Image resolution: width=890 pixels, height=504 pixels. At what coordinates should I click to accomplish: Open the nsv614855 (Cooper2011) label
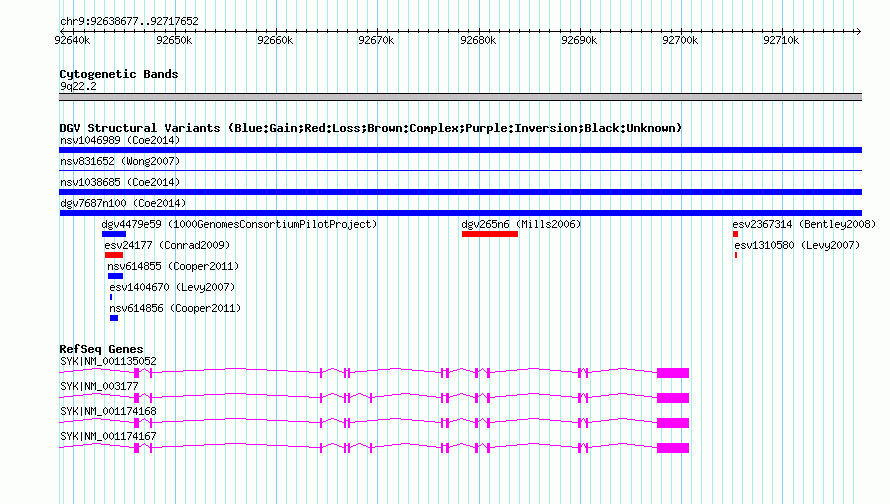[x=173, y=266]
